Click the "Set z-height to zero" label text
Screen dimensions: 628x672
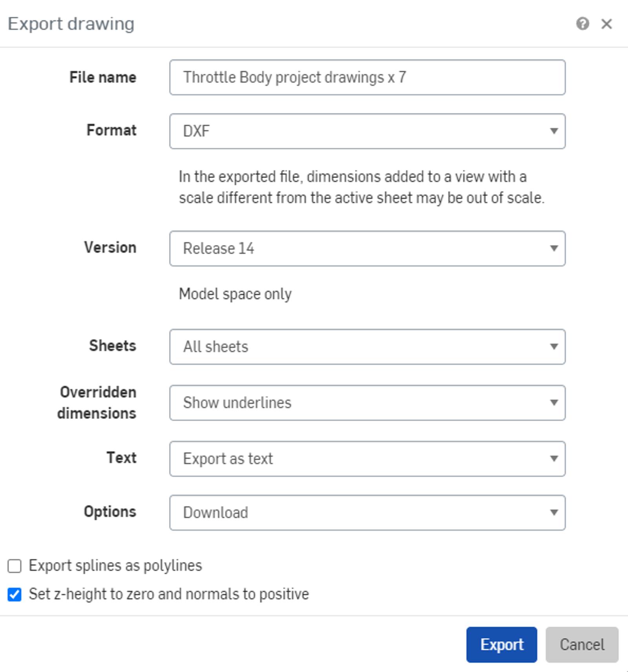(x=169, y=594)
